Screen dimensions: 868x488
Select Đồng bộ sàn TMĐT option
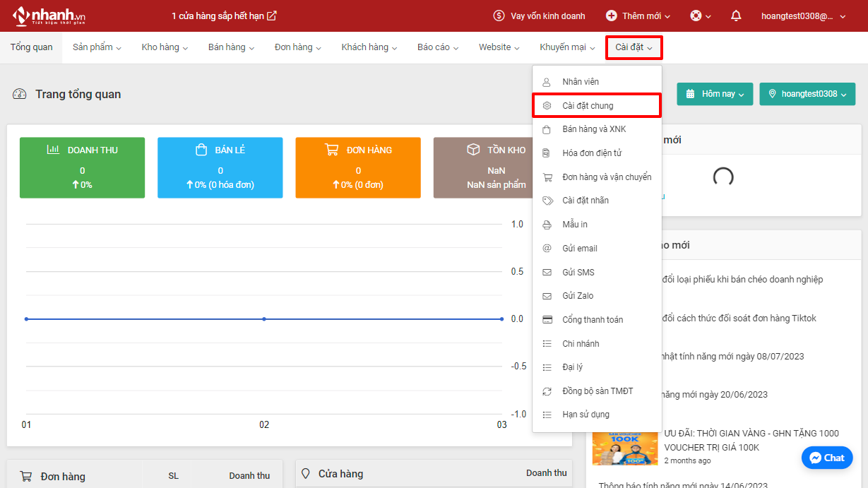click(x=598, y=391)
